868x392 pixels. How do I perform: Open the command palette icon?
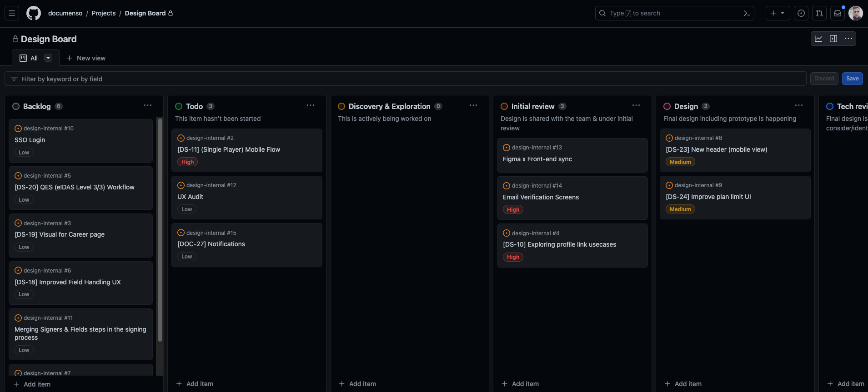click(747, 13)
